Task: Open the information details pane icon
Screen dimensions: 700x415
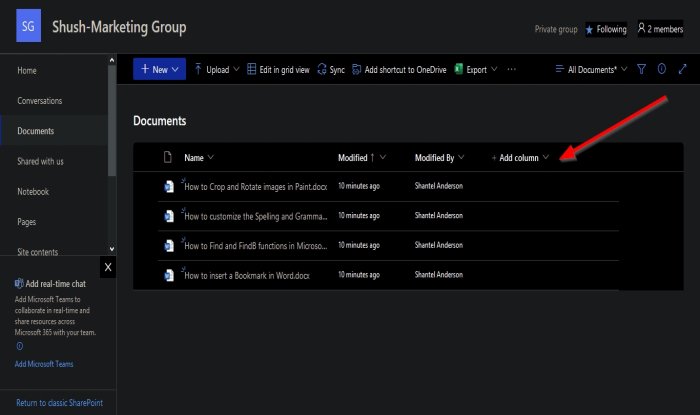Action: pyautogui.click(x=662, y=70)
